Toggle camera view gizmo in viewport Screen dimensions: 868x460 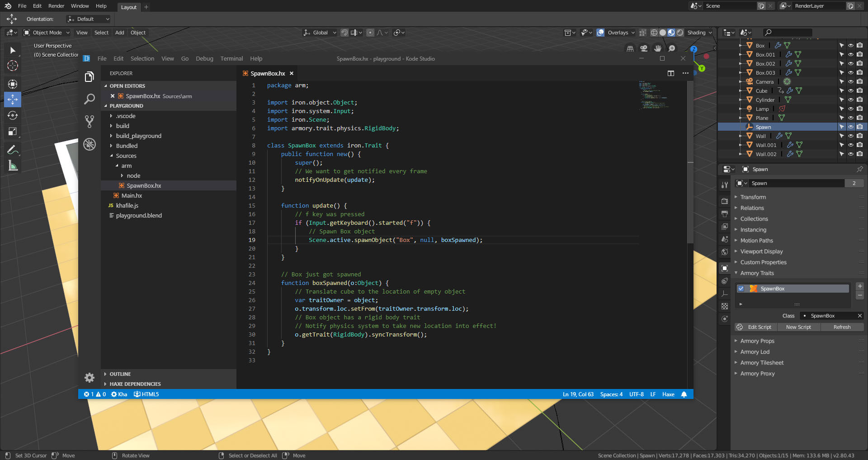(644, 48)
